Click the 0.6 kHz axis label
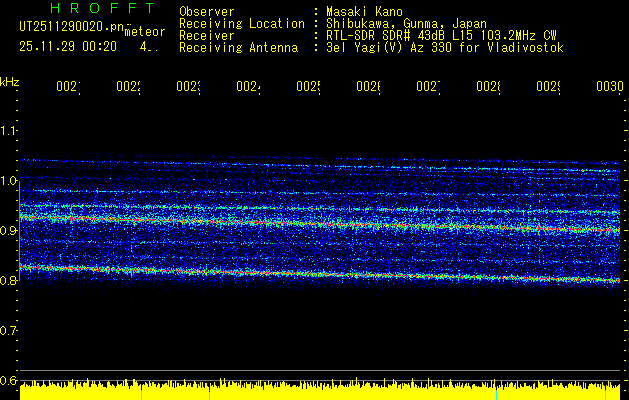 [8, 380]
